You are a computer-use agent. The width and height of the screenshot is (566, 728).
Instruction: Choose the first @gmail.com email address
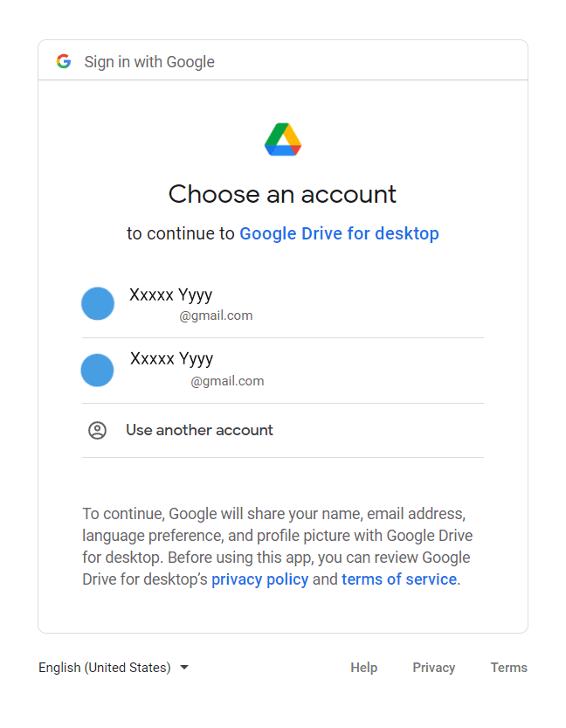[216, 315]
